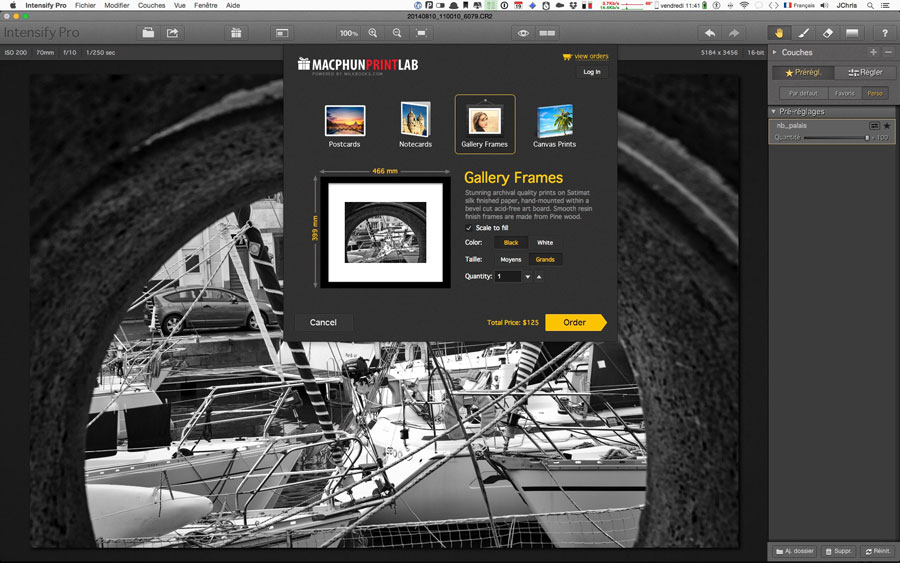
Task: Collapse the Pré-réglages section
Action: 774,111
